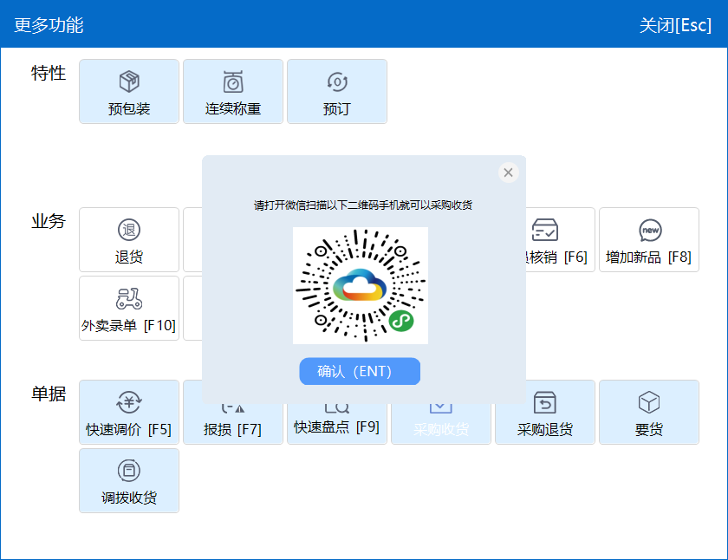Click the WeChat mini-program QR code image
The width and height of the screenshot is (728, 560).
tap(361, 285)
